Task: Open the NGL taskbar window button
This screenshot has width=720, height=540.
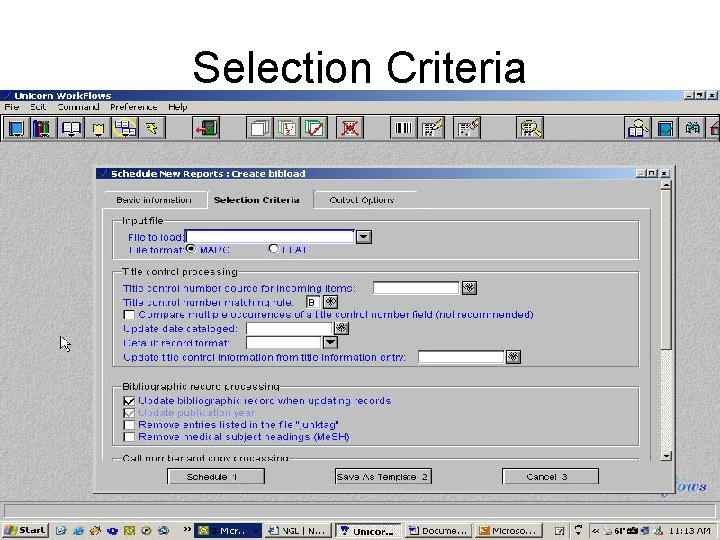Action: (297, 530)
